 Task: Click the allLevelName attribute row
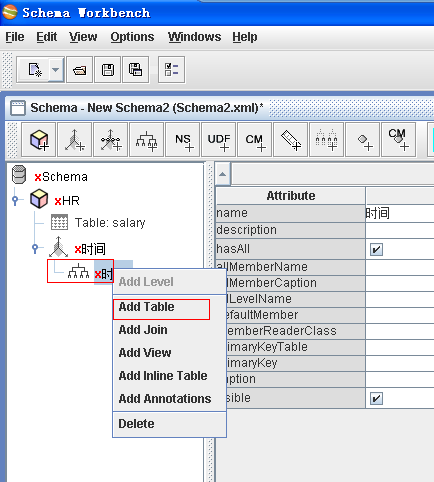pyautogui.click(x=295, y=299)
